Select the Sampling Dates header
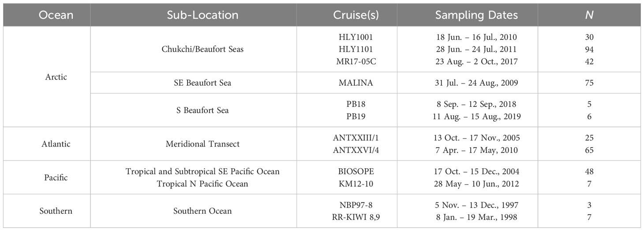The height and width of the screenshot is (231, 644). [x=476, y=15]
